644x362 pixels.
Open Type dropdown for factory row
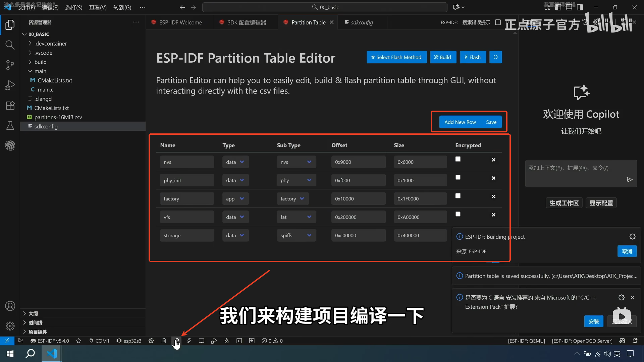(x=235, y=199)
